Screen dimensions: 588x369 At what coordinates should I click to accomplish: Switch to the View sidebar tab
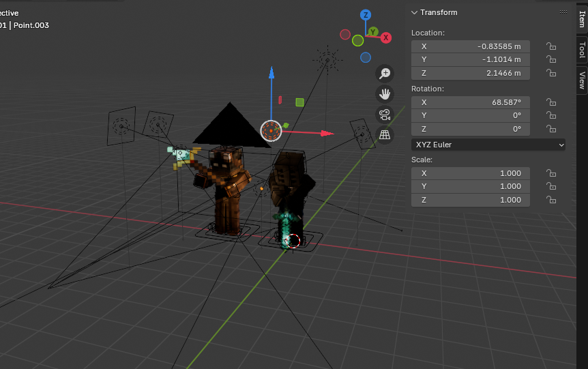tap(582, 80)
